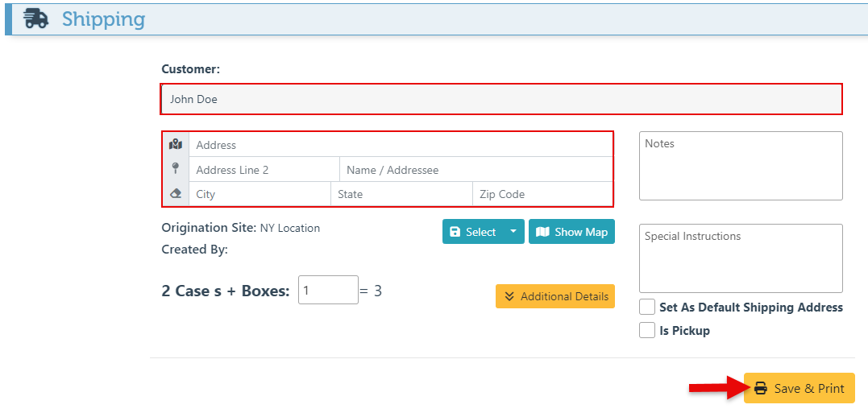Image resolution: width=868 pixels, height=417 pixels.
Task: Click the Name / Addressee field
Action: pos(476,170)
